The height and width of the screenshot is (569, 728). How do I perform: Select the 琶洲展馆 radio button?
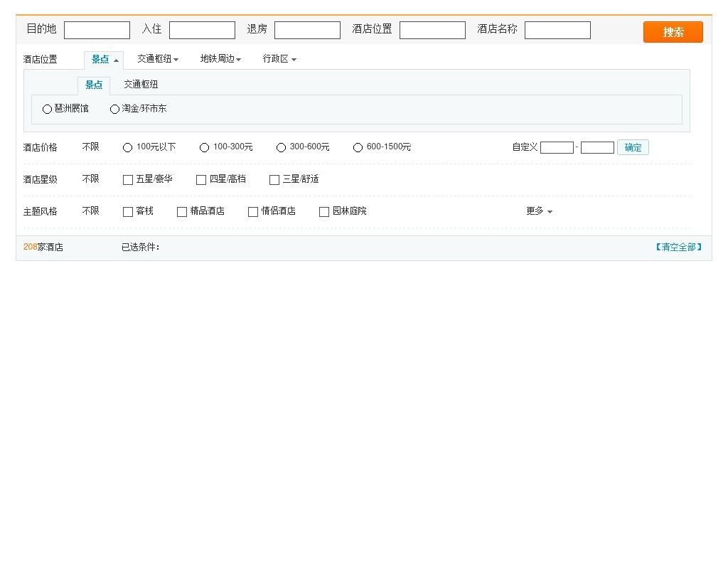47,109
